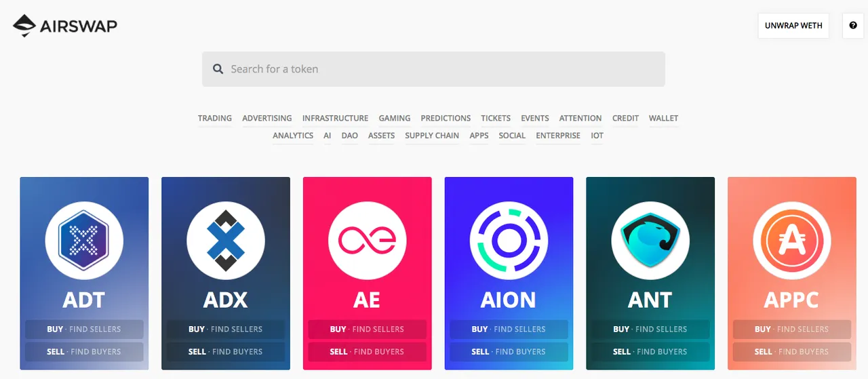Filter by Attention category
The height and width of the screenshot is (379, 868).
580,118
